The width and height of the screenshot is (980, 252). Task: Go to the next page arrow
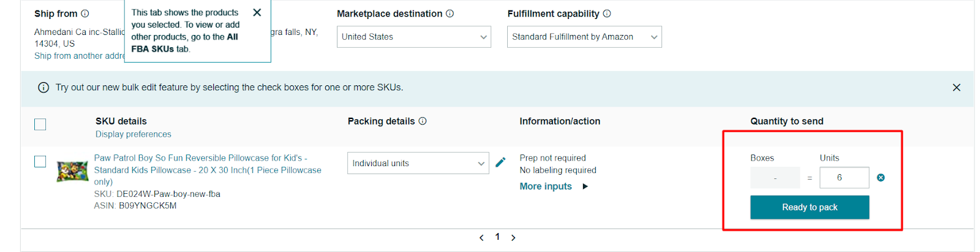click(513, 238)
